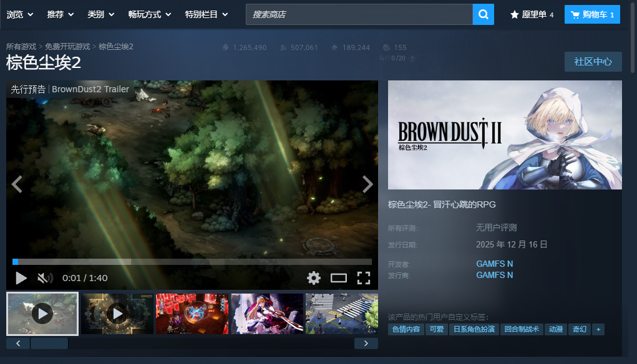Open the 畅玩方式 menu
Screen dimensions: 637x364
point(150,14)
